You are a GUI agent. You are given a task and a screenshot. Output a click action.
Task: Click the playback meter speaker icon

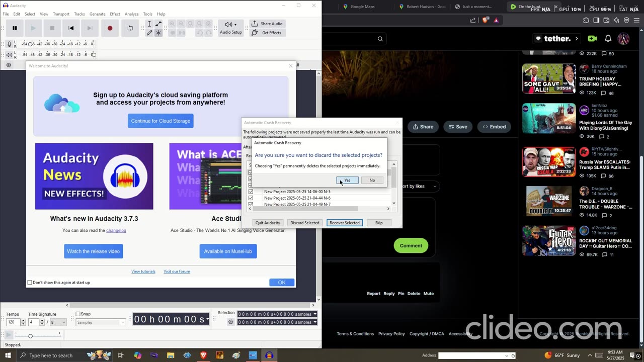click(x=9, y=54)
